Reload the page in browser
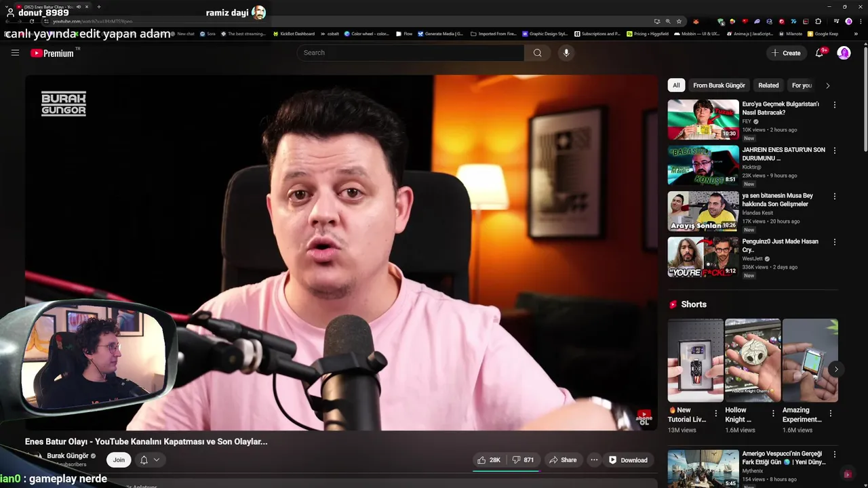The width and height of the screenshot is (868, 488). [32, 22]
